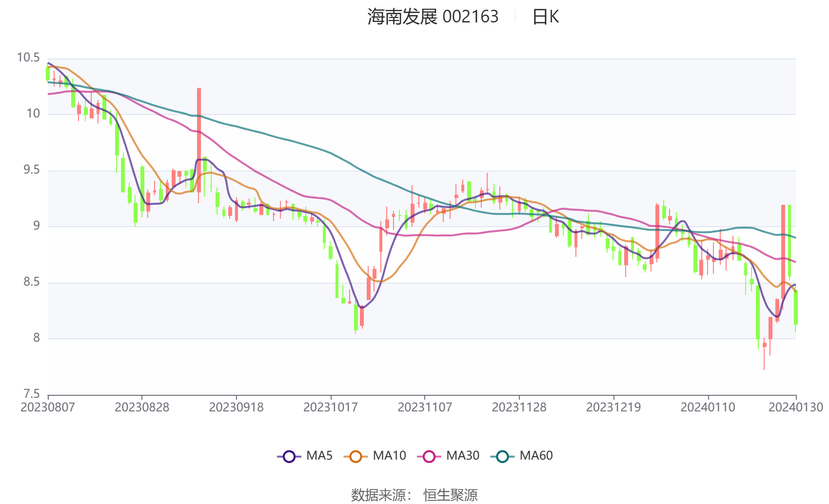Image resolution: width=829 pixels, height=504 pixels.
Task: Select the 20240130 x-axis date label
Action: [x=796, y=407]
